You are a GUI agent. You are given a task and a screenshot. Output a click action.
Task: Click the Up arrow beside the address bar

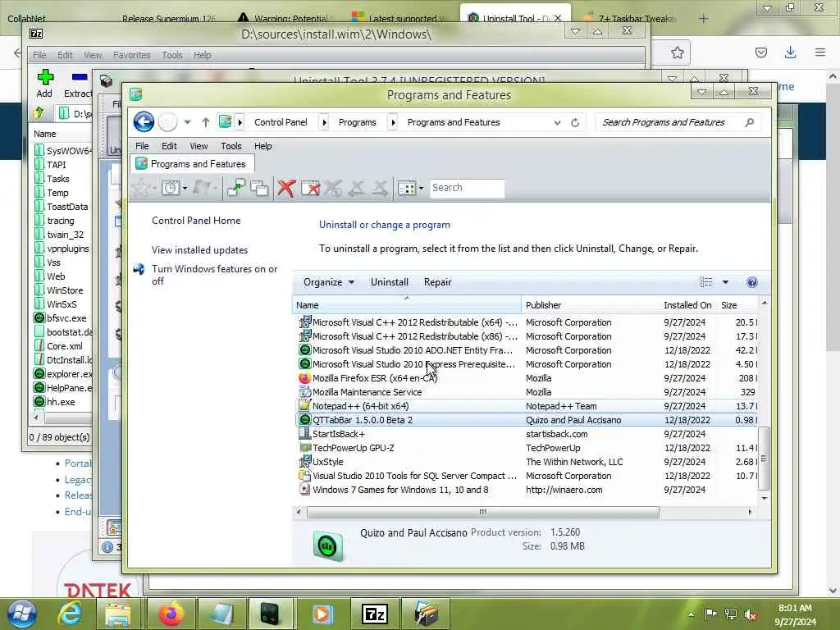click(205, 123)
